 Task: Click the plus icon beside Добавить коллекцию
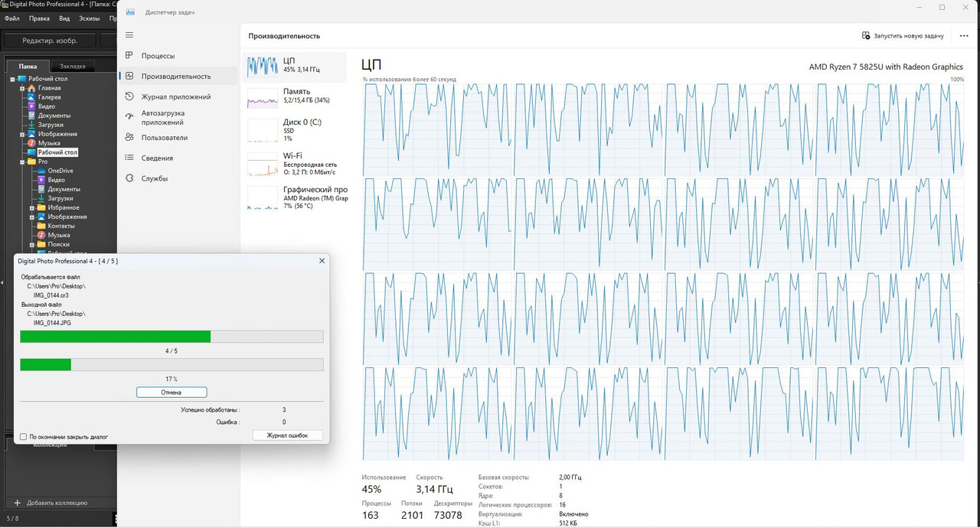[x=18, y=503]
